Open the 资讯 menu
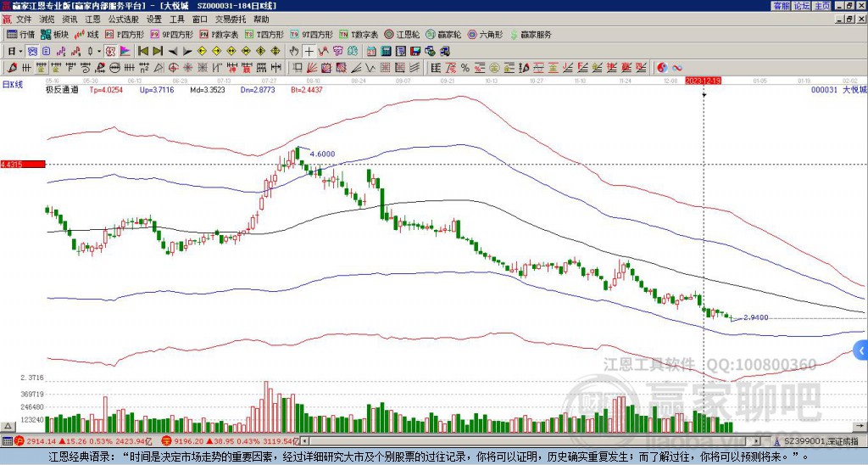 [x=70, y=20]
